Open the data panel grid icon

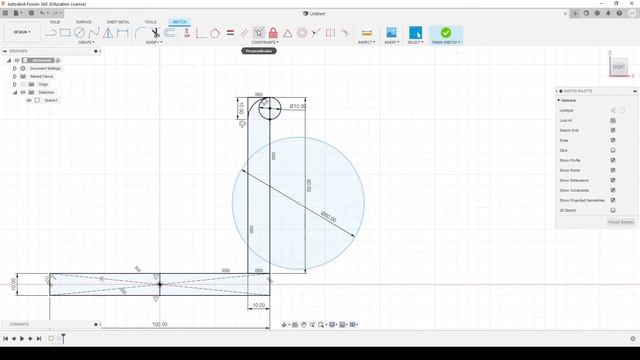[x=5, y=13]
